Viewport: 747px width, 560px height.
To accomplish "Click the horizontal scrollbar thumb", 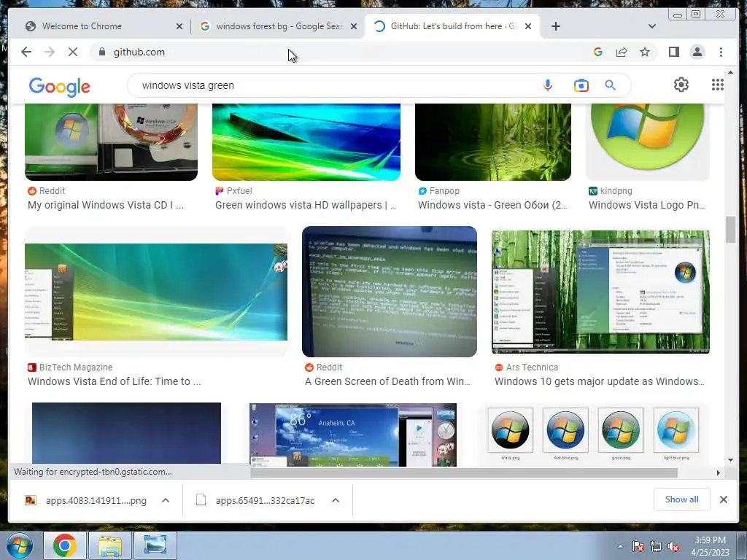I will [x=464, y=472].
